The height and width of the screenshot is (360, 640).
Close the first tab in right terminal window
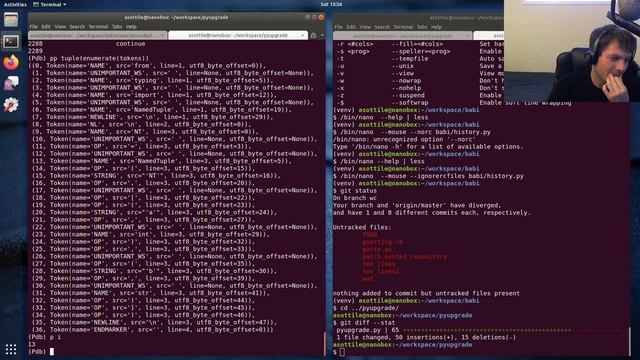point(467,36)
